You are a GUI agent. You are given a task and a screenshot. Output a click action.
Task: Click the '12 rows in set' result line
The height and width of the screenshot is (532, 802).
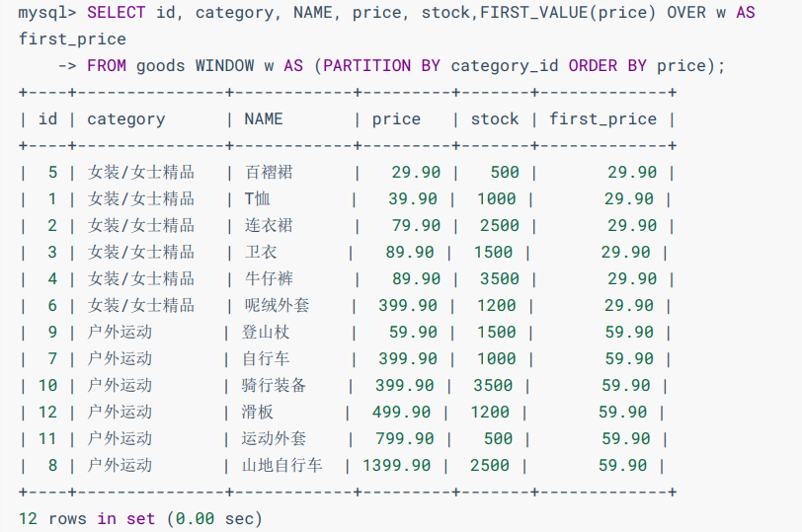(140, 519)
